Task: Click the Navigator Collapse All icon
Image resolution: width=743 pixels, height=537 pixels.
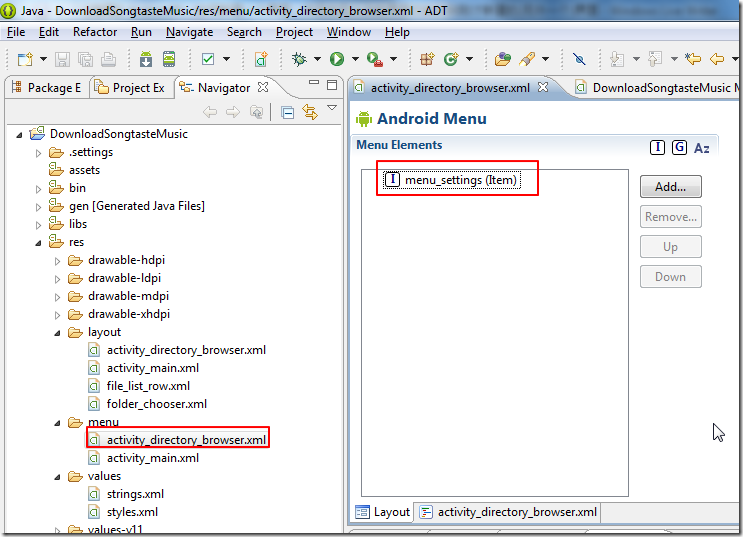Action: (287, 112)
